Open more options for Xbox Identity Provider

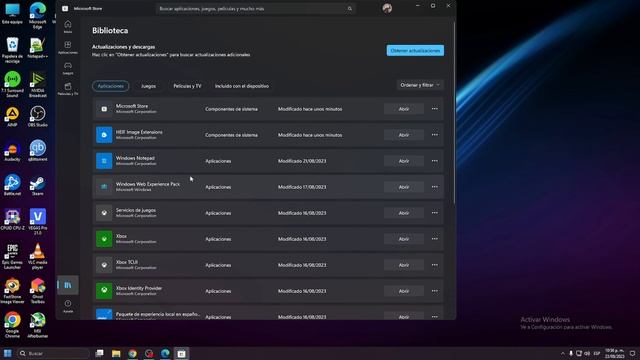435,291
